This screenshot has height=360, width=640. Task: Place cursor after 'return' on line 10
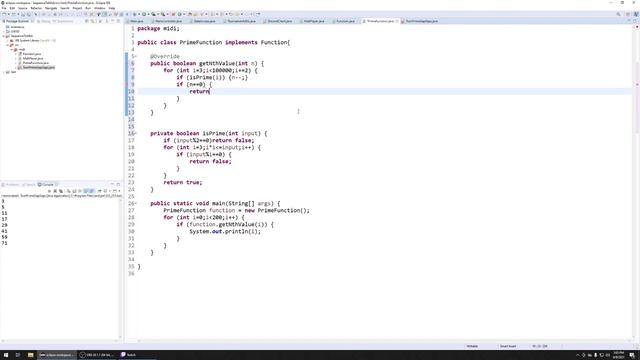click(209, 91)
